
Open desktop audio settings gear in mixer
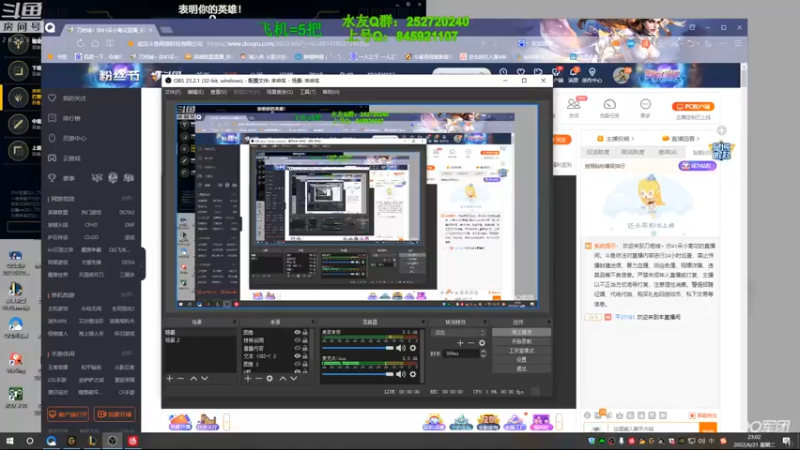click(x=413, y=348)
